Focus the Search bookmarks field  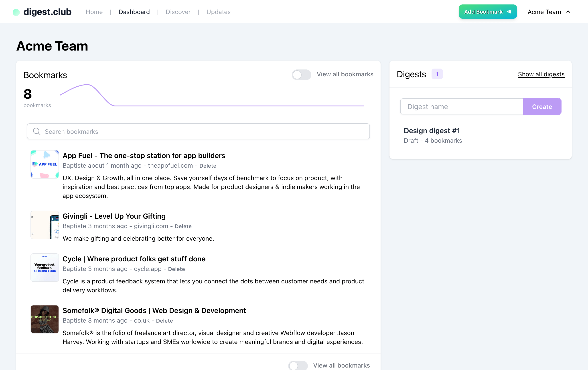(x=198, y=131)
